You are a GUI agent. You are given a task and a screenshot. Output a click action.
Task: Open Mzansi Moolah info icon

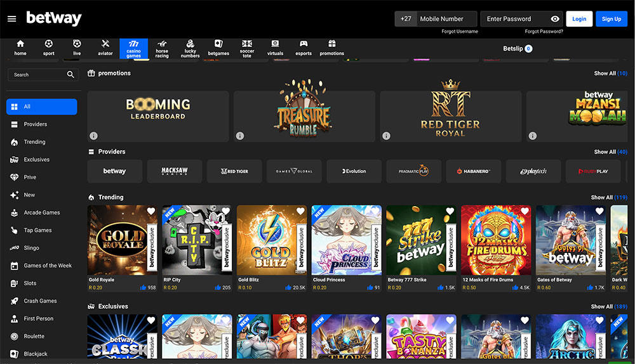tap(533, 136)
